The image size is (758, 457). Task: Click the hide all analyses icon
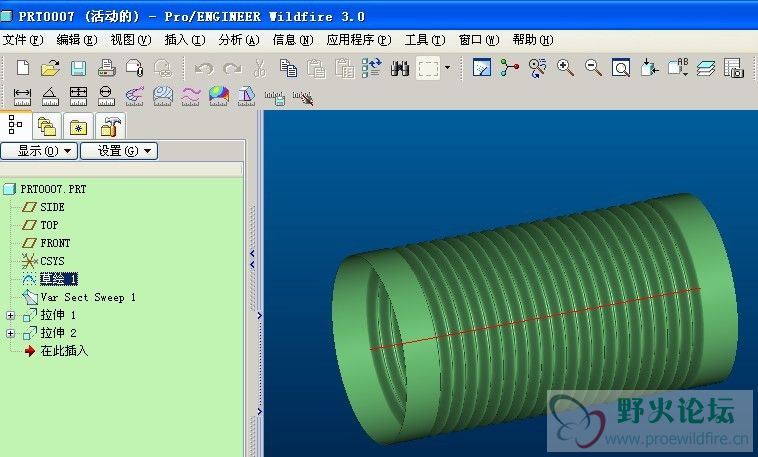tap(303, 98)
